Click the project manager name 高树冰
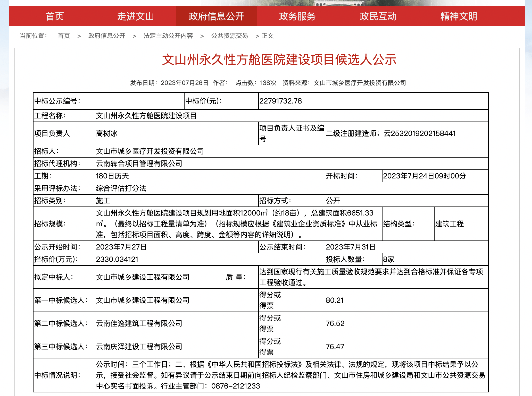Screen dimensions: 532x396 click(107, 133)
